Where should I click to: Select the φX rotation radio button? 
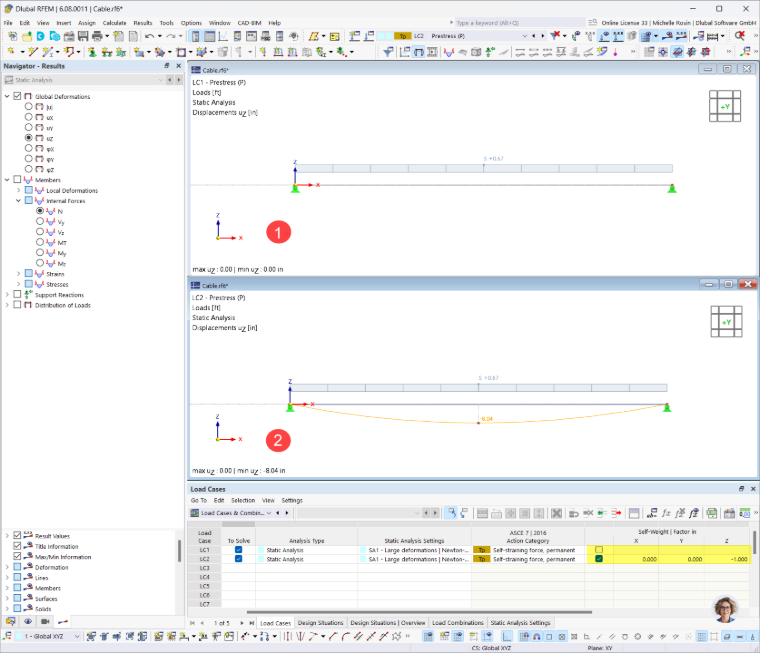pos(29,148)
